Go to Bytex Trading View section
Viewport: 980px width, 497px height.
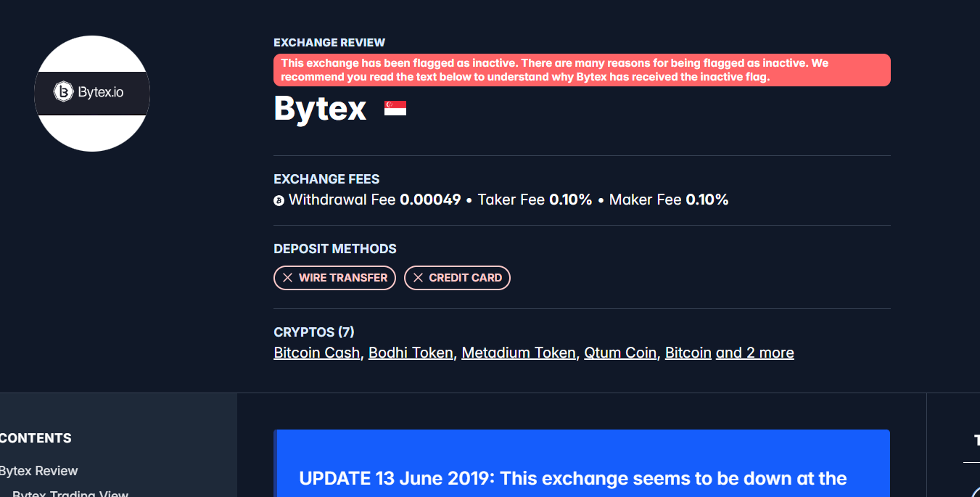coord(70,493)
